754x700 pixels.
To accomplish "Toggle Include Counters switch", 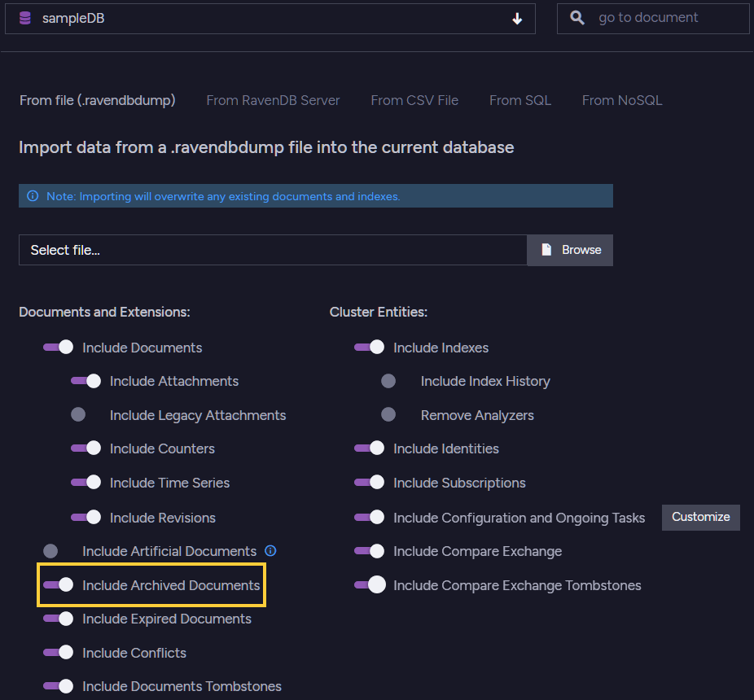I will coord(85,448).
